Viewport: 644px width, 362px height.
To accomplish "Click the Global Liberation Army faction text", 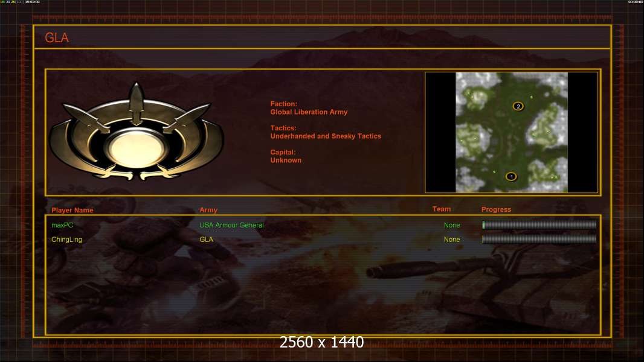I will pos(309,112).
